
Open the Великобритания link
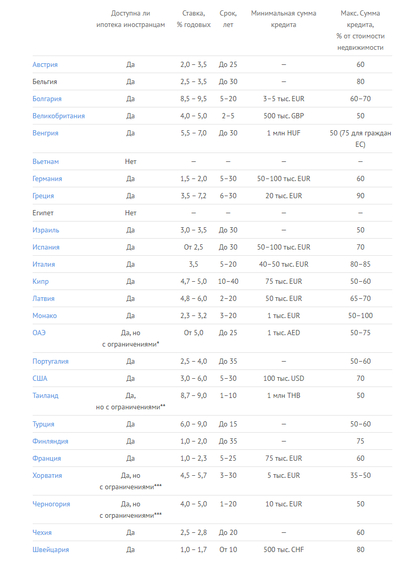[59, 116]
